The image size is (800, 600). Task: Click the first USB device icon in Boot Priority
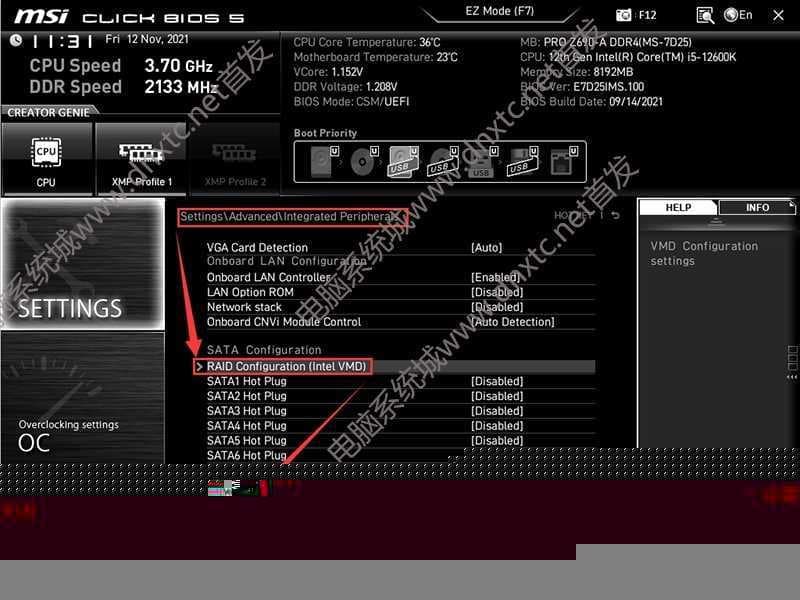tap(400, 160)
